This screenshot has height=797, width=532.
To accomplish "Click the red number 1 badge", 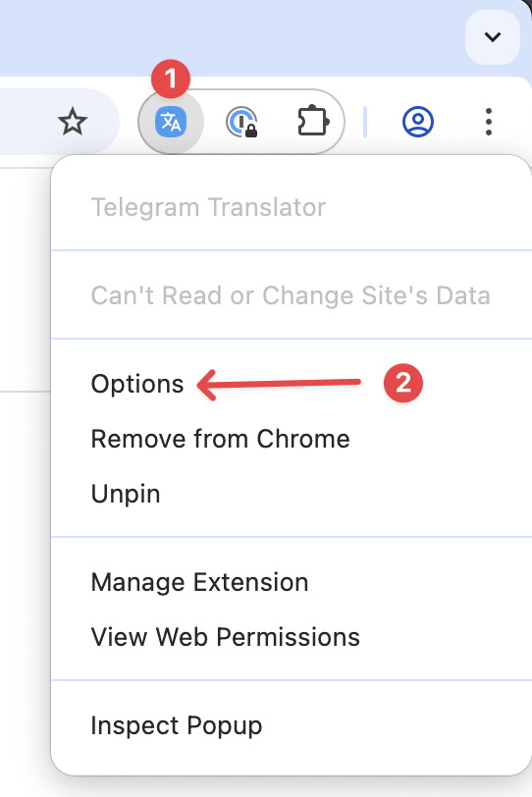I will pos(171,79).
